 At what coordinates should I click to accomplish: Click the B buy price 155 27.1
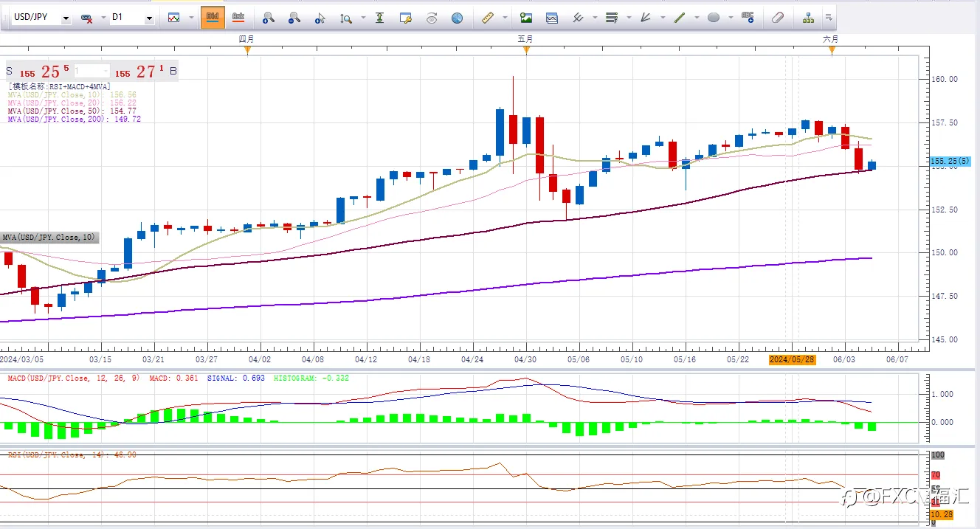click(x=145, y=72)
